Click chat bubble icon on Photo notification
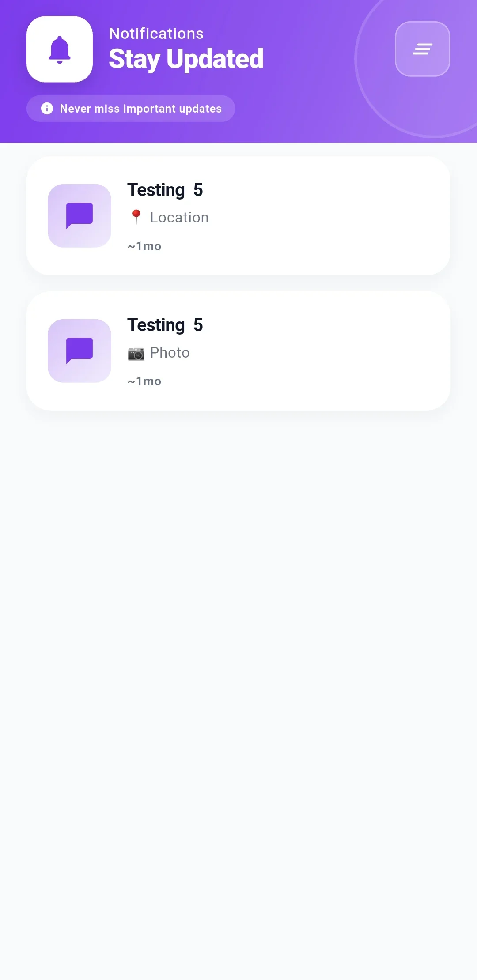This screenshot has height=980, width=477. [x=79, y=351]
